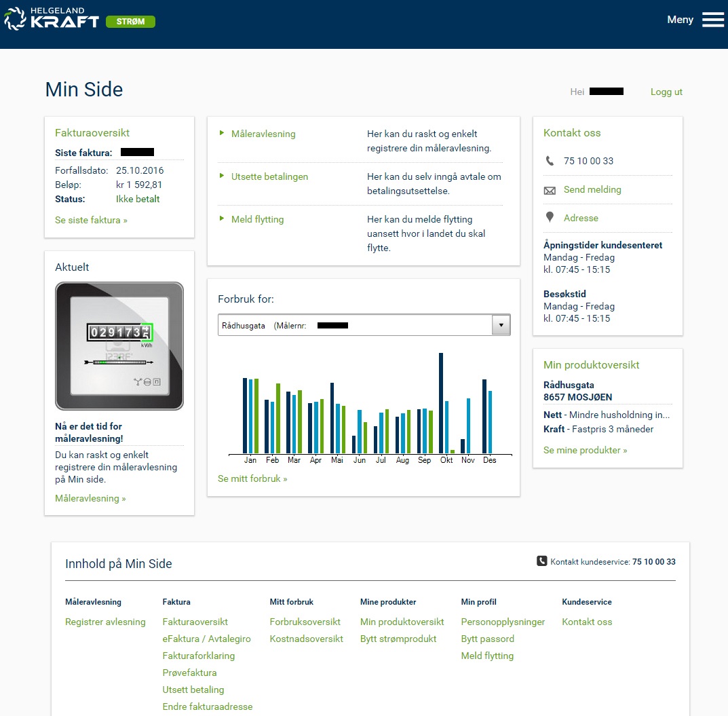
Task: Expand the Utsette betalingen item
Action: [269, 176]
